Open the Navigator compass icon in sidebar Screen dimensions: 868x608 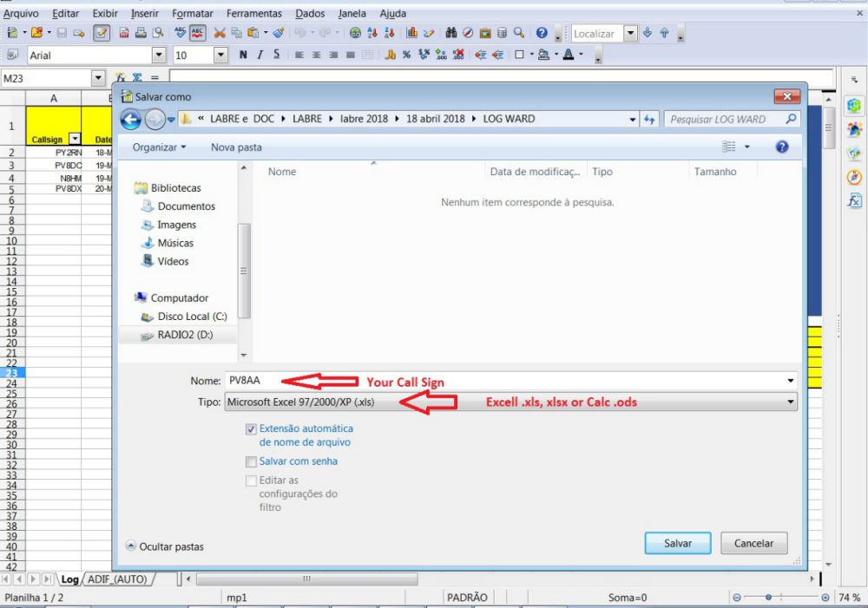[854, 177]
